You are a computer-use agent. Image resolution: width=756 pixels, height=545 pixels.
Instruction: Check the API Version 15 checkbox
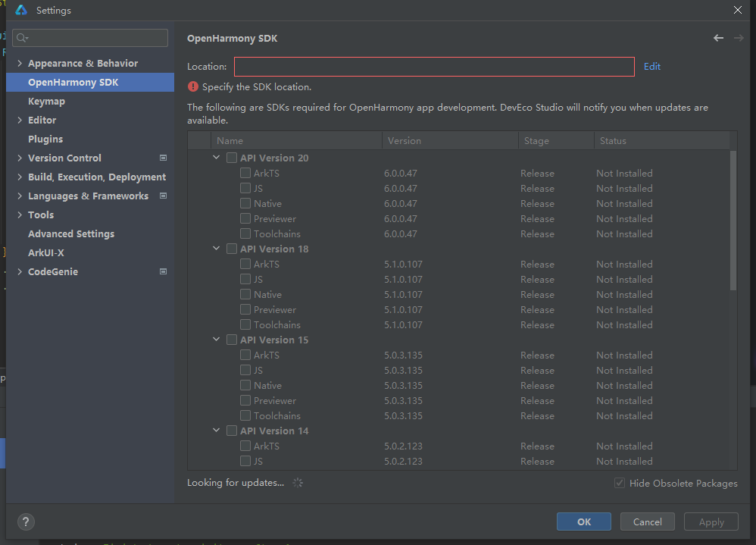pos(232,340)
